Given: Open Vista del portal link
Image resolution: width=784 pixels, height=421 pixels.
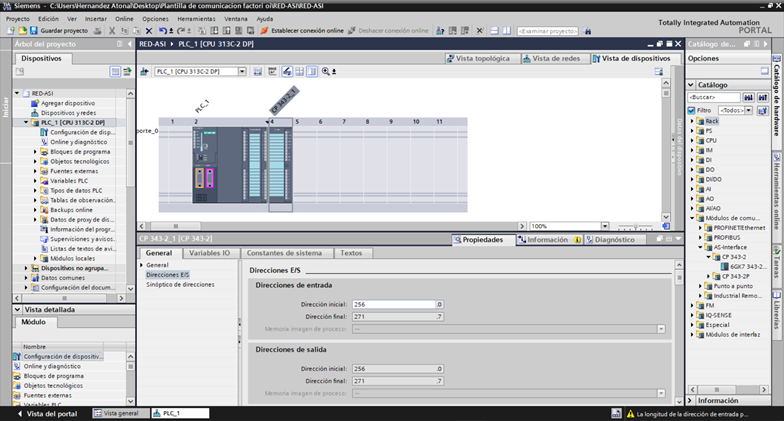Looking at the screenshot, I should click(x=47, y=414).
